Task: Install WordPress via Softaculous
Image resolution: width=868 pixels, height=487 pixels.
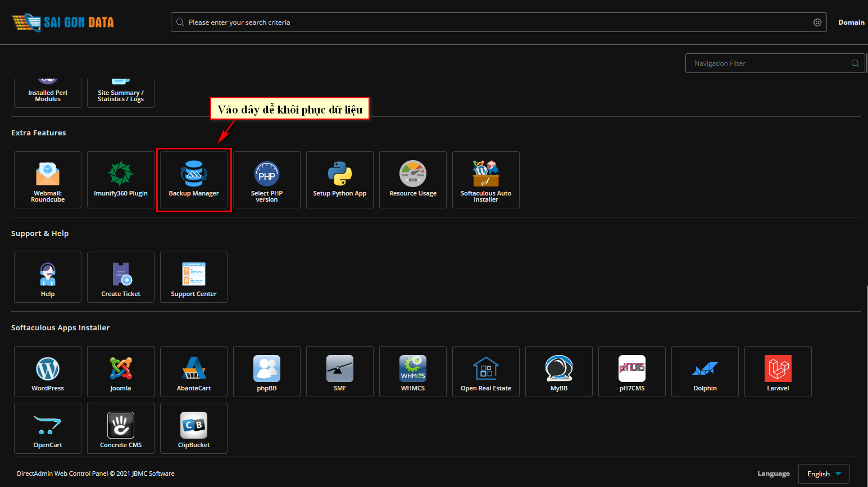Action: [48, 371]
